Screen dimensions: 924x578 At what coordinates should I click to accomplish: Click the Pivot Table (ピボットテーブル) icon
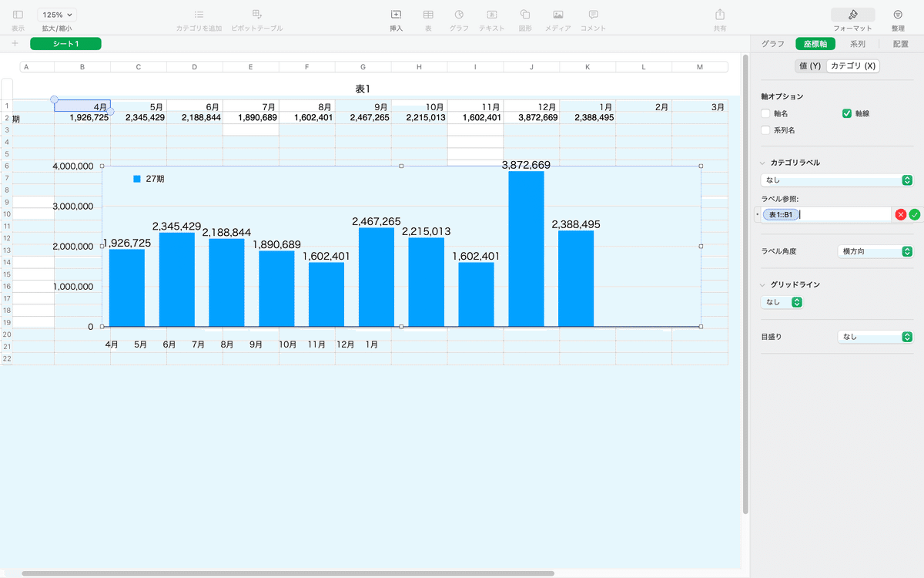pos(257,15)
